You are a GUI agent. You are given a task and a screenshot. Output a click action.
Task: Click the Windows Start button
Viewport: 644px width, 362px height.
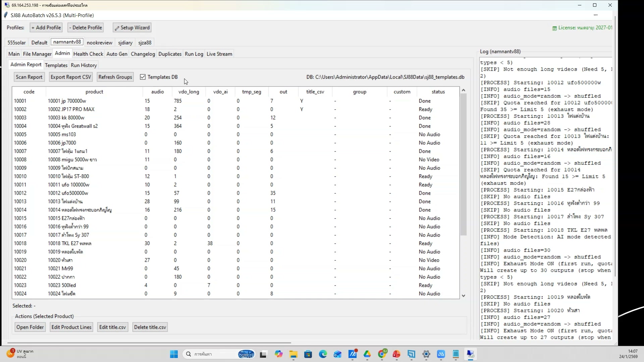(x=174, y=354)
